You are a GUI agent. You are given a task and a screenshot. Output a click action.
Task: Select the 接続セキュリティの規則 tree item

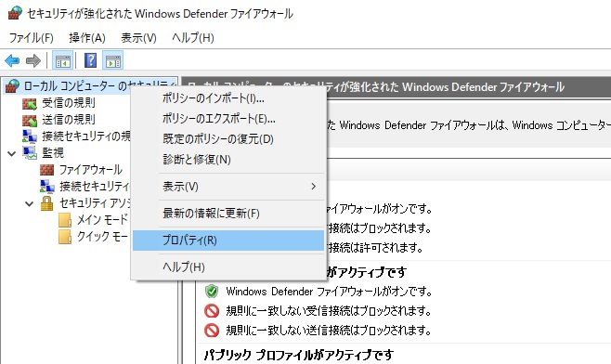tap(86, 136)
